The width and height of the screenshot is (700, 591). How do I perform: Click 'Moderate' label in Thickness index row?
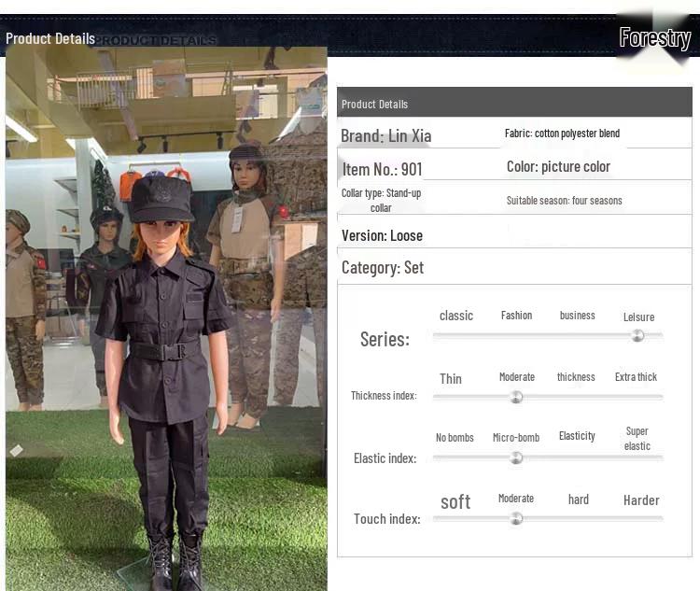pyautogui.click(x=516, y=377)
